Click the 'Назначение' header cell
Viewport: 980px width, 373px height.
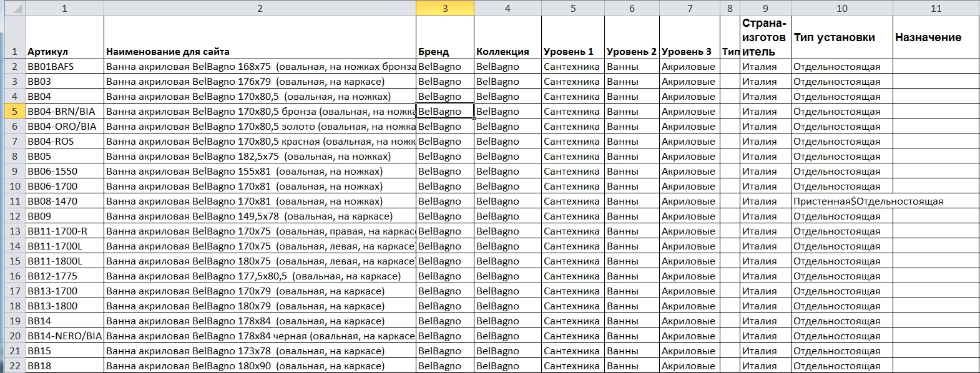point(936,37)
